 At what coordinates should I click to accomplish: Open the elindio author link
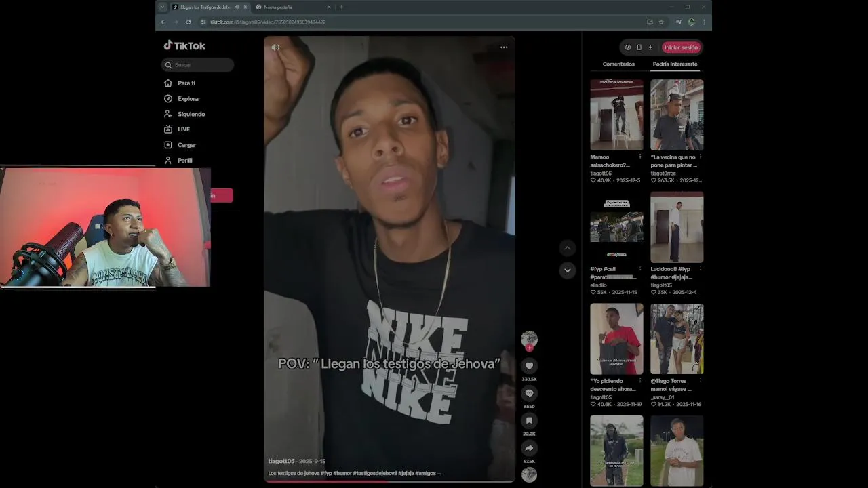pos(598,285)
